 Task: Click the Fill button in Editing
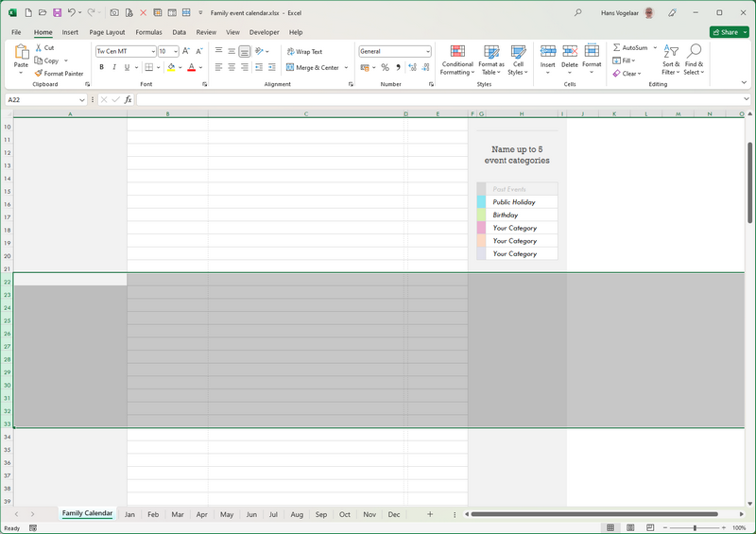(x=624, y=60)
